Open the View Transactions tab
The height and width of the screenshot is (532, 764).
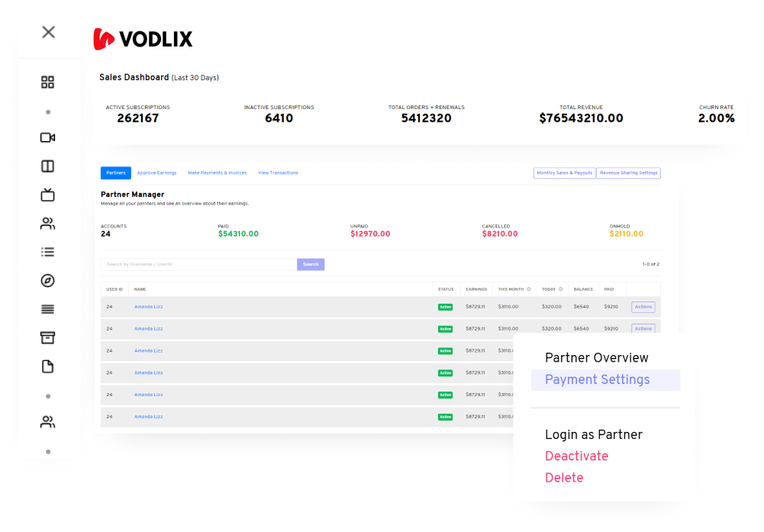278,173
